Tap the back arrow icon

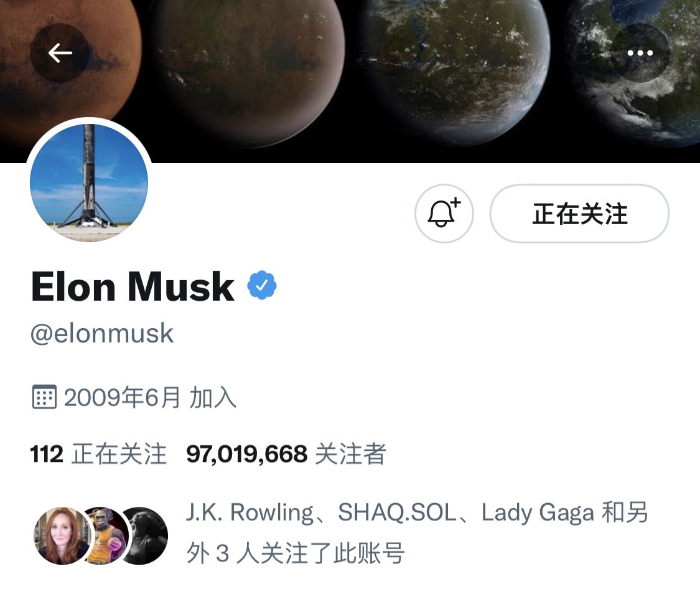(x=60, y=53)
